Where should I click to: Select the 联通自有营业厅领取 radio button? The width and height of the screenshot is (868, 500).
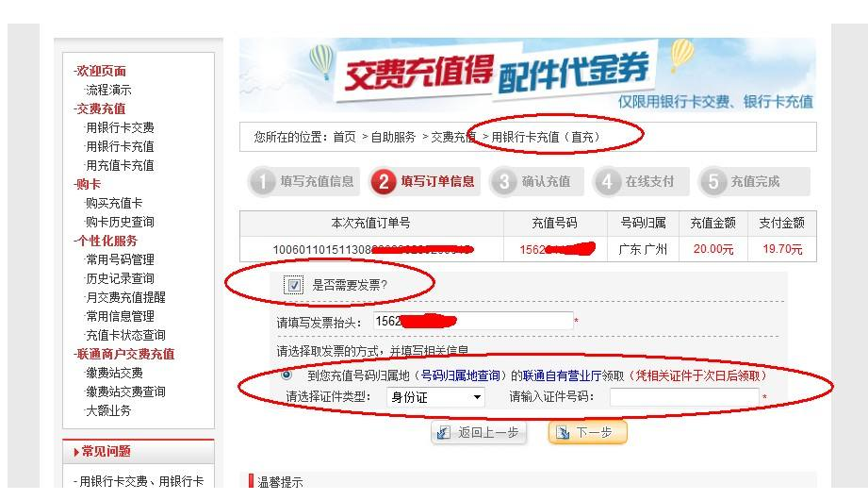tap(287, 375)
